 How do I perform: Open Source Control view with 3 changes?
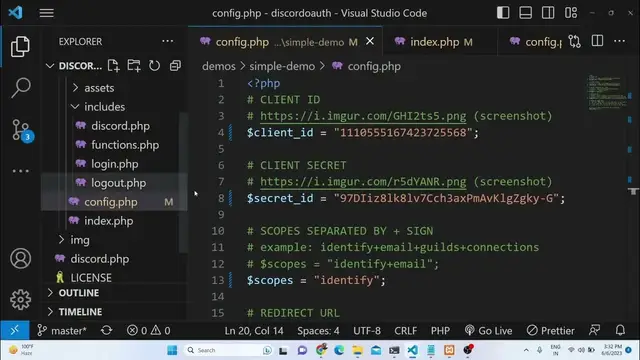click(21, 130)
